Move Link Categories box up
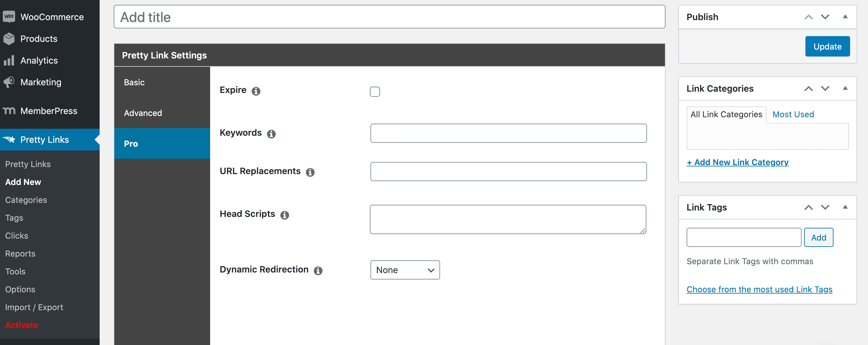The image size is (868, 345). coord(809,88)
